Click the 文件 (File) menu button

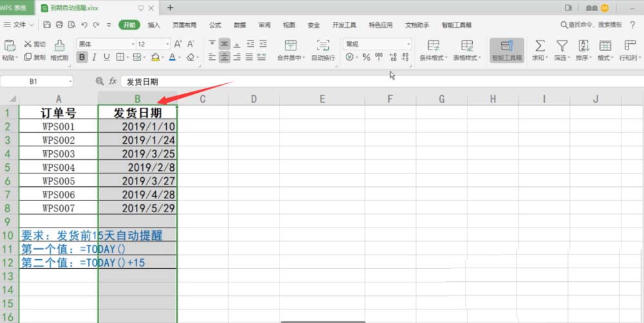pyautogui.click(x=19, y=24)
